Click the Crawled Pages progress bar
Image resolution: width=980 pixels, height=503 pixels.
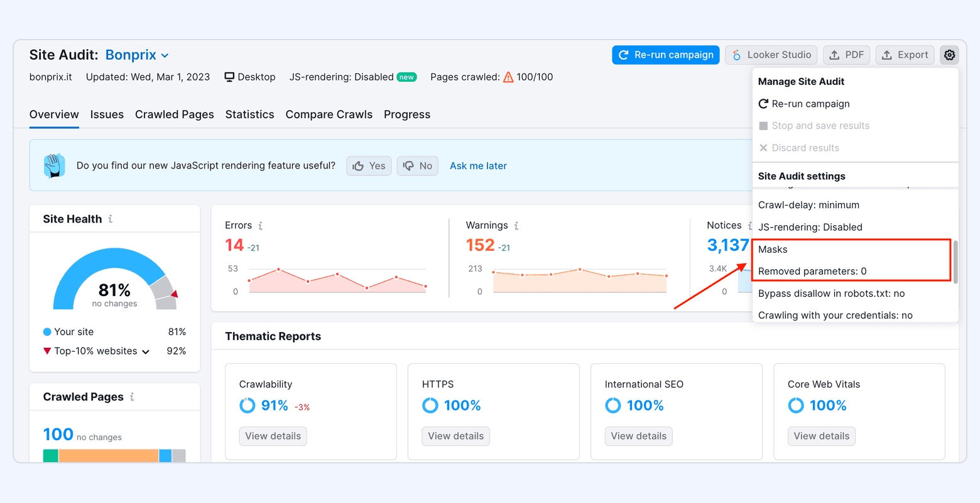click(x=114, y=454)
